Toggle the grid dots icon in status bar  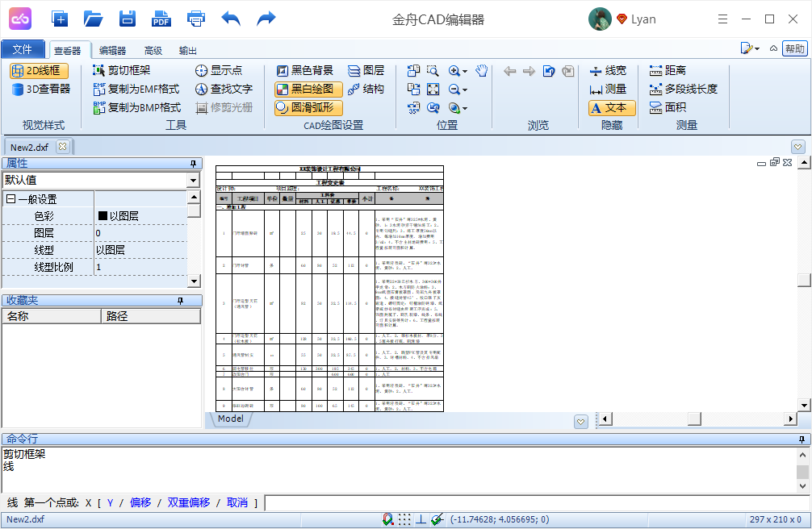(x=404, y=520)
